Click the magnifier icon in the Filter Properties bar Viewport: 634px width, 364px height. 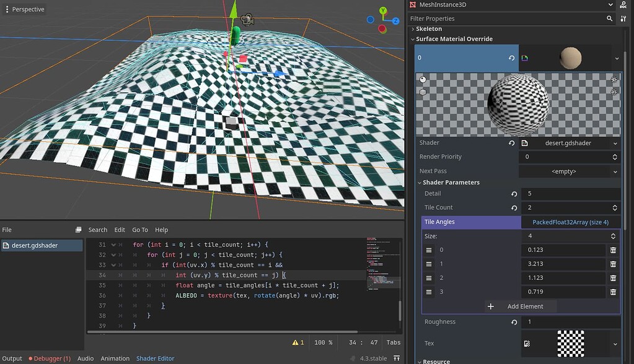pyautogui.click(x=609, y=19)
